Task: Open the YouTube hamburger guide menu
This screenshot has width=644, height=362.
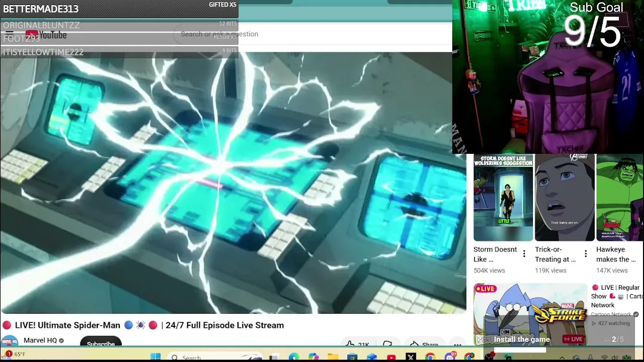Action: point(9,34)
